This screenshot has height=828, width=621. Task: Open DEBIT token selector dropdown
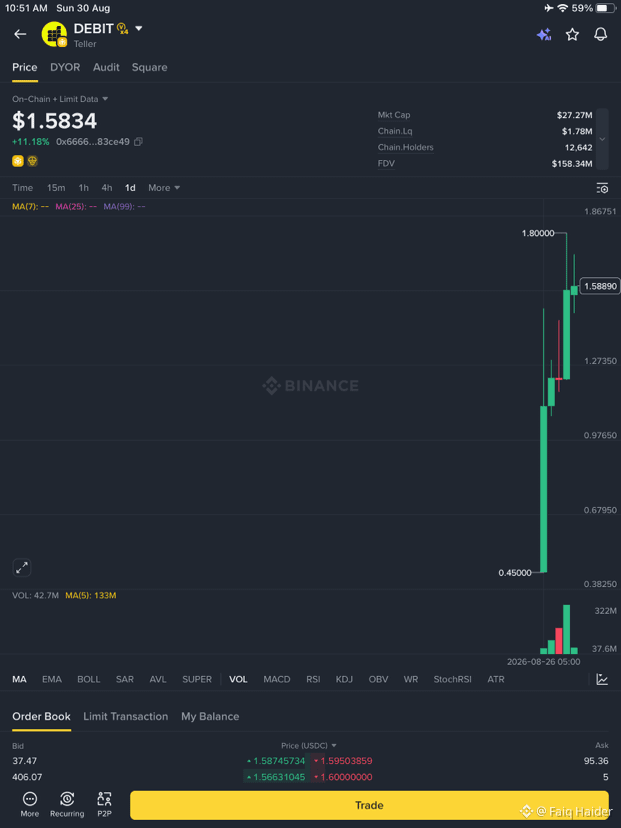[x=138, y=29]
